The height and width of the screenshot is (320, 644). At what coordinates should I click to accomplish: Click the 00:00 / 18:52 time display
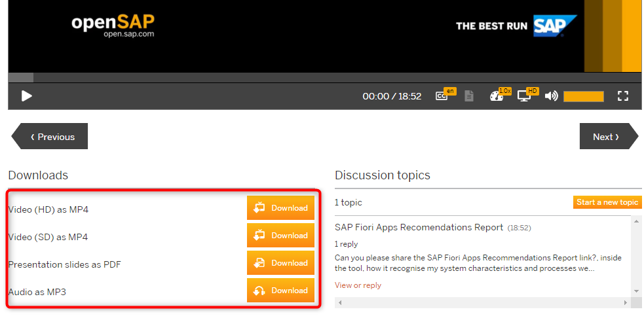coord(392,96)
